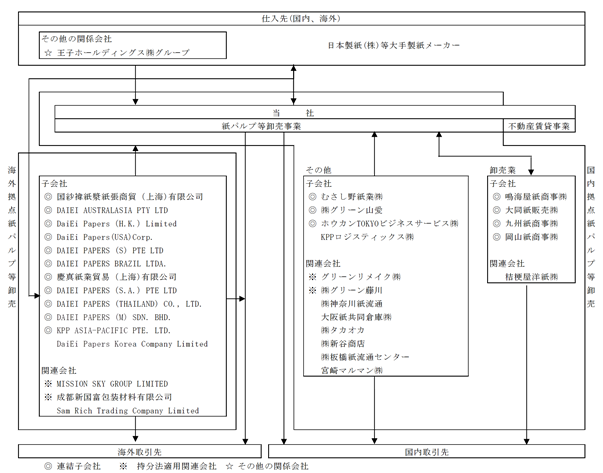Image resolution: width=603 pixels, height=473 pixels.
Task: Select 王子ホールディングス㈱グループ text
Action: pos(123,53)
